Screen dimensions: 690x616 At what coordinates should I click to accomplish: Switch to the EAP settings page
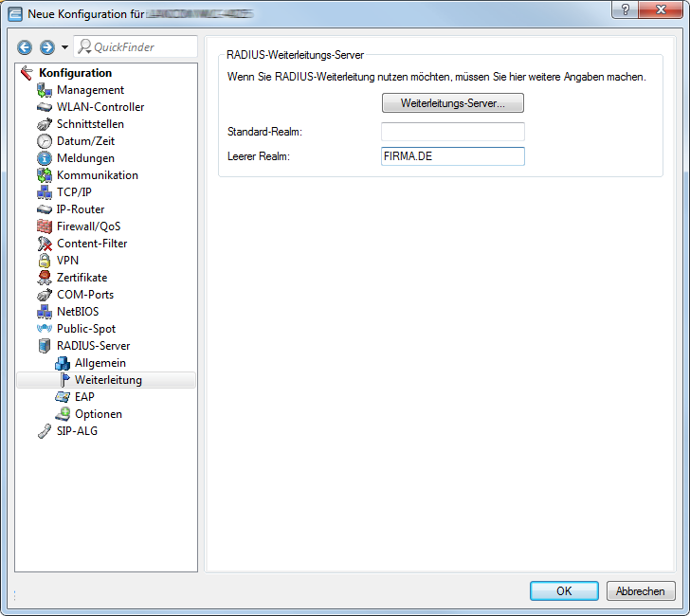[83, 397]
